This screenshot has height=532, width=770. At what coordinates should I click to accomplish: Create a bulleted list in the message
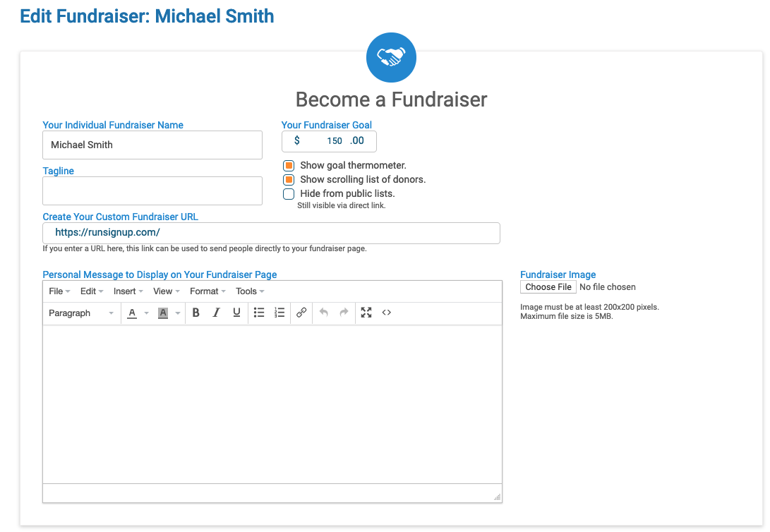coord(259,313)
